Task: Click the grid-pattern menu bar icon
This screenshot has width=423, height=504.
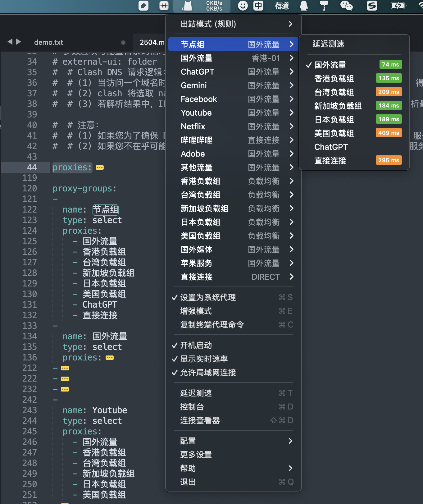Action: (164, 6)
